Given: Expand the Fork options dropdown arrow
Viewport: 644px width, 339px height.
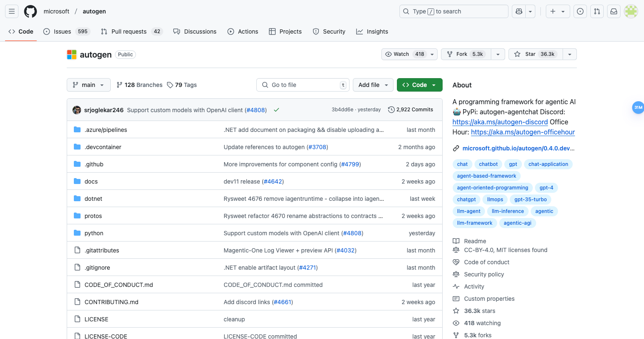Looking at the screenshot, I should pos(498,54).
